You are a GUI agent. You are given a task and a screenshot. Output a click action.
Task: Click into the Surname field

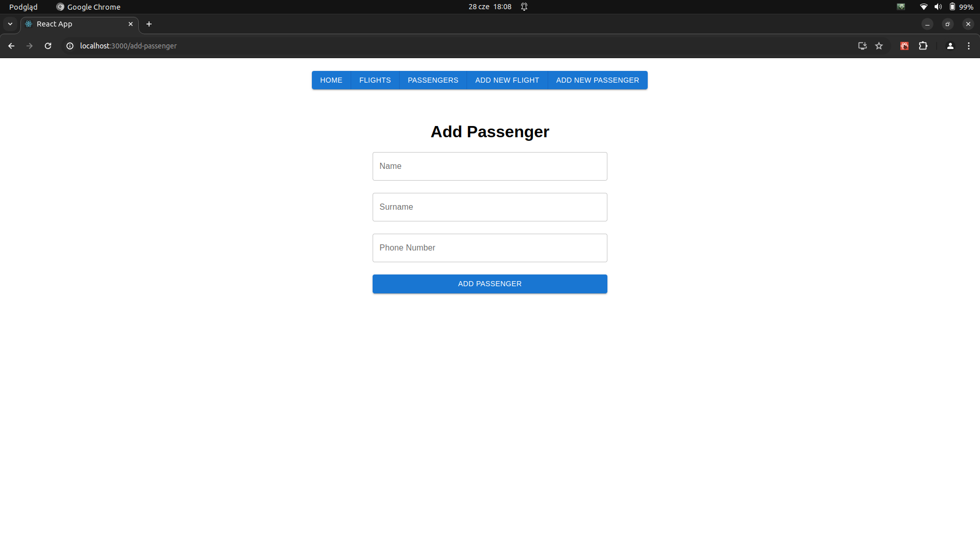point(489,207)
